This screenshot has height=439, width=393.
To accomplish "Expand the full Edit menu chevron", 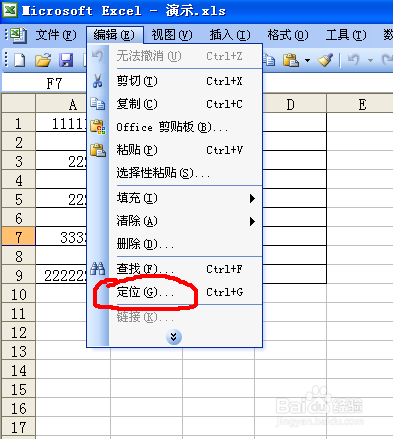I will point(174,337).
